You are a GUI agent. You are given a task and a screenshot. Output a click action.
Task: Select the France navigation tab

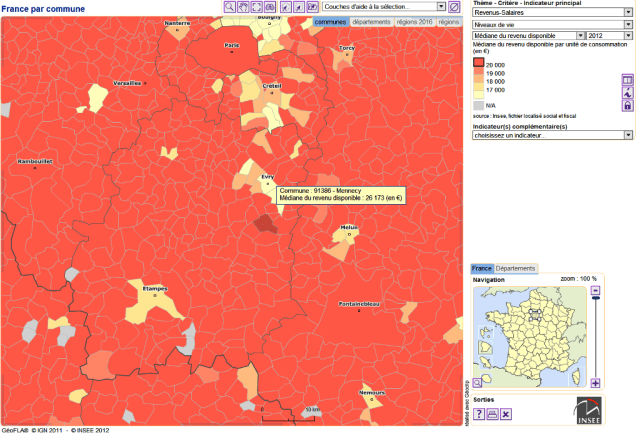click(482, 269)
